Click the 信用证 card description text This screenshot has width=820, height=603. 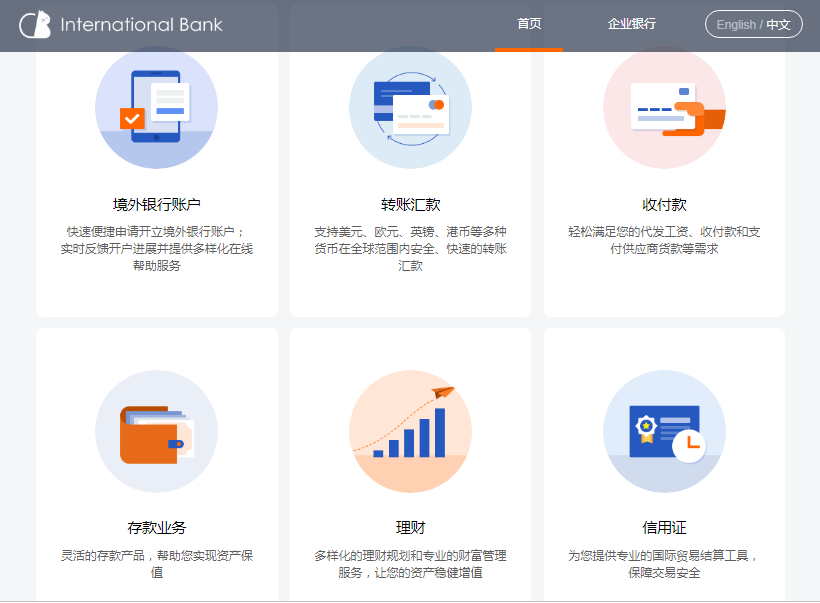pos(664,564)
